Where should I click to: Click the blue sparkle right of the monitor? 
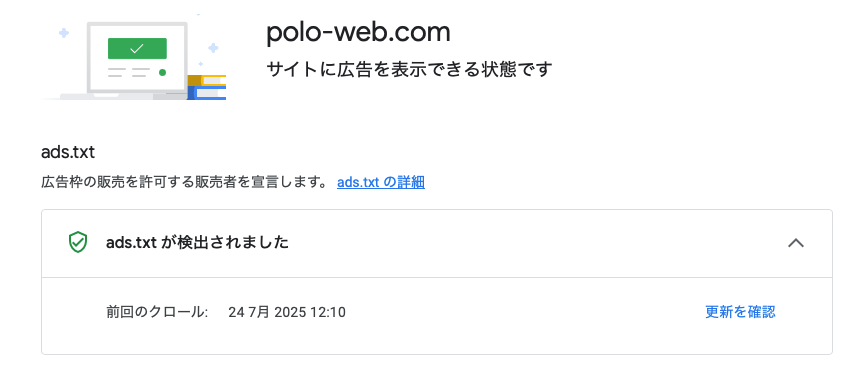[x=213, y=48]
